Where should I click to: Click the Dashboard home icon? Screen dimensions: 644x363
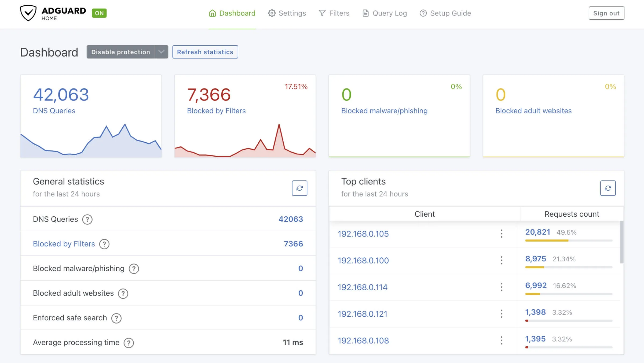[x=212, y=12]
